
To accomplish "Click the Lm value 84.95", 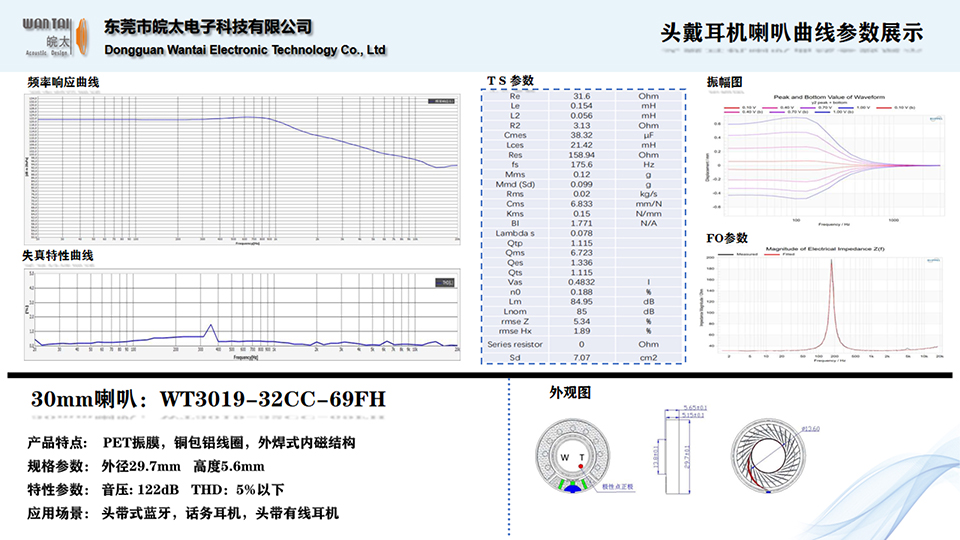I will pyautogui.click(x=582, y=302).
